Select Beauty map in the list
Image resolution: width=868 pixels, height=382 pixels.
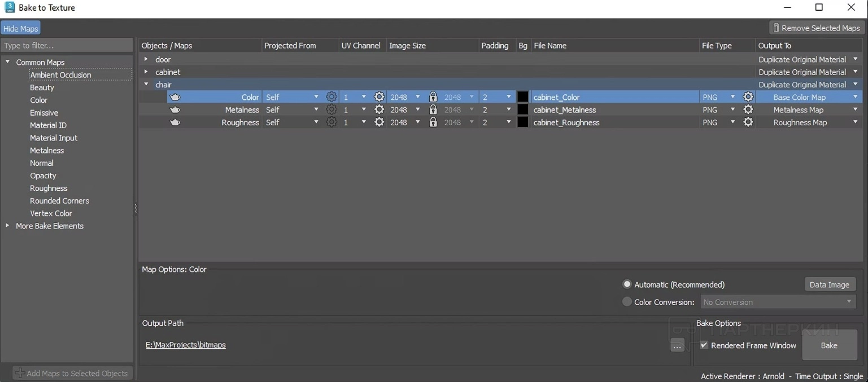coord(42,87)
